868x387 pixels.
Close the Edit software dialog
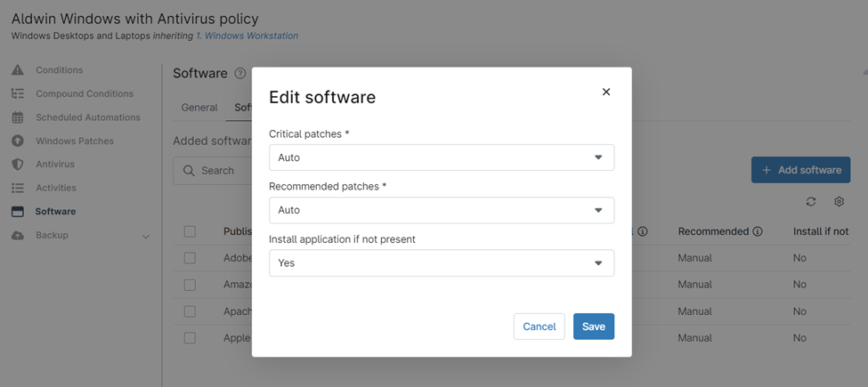coord(606,92)
